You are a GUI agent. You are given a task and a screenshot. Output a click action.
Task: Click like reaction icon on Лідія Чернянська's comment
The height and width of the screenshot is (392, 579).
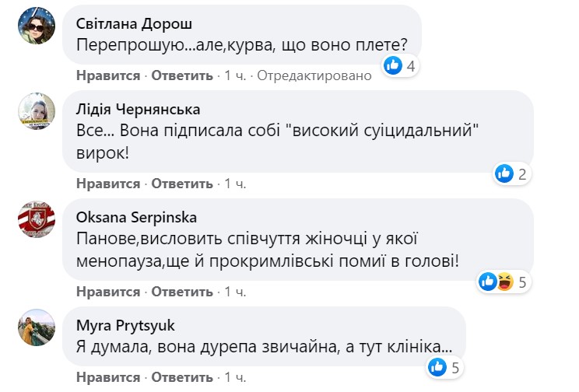(504, 173)
